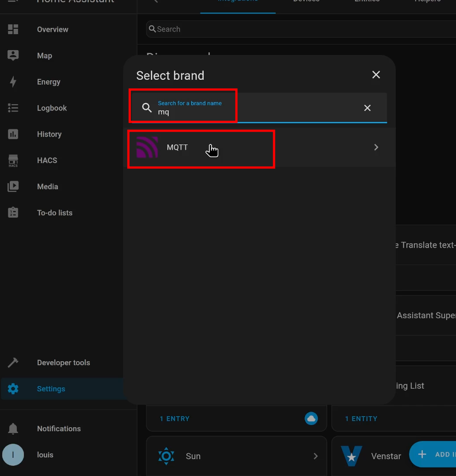Click the cloud icon on the 1 ENTRY card

(311, 419)
